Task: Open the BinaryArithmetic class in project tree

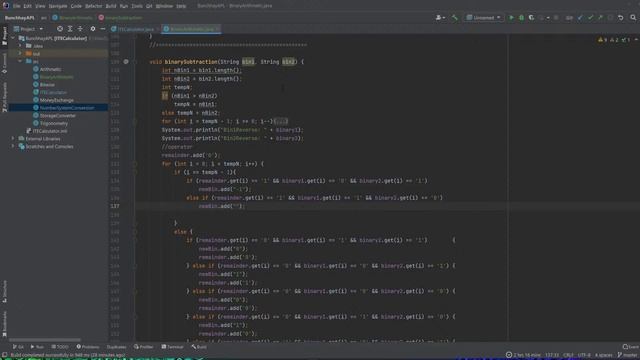Action: pos(56,77)
